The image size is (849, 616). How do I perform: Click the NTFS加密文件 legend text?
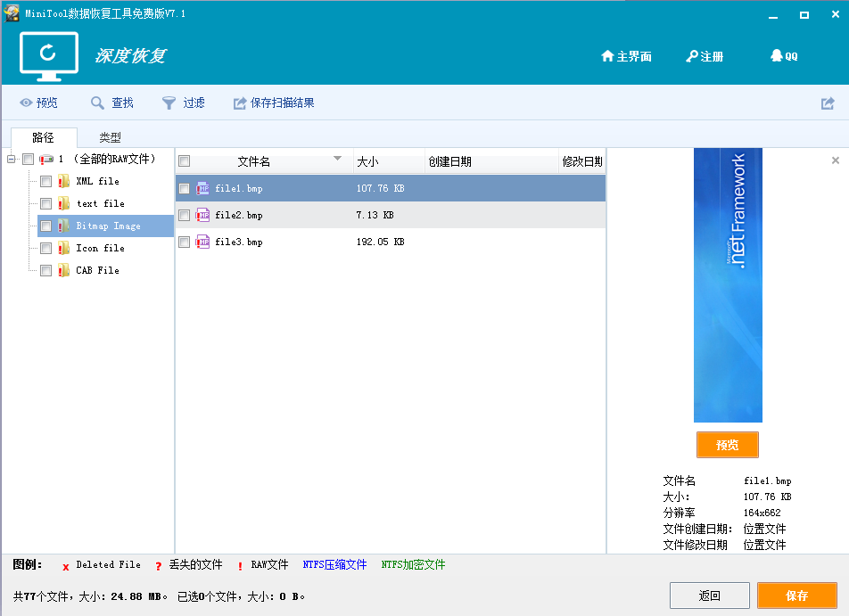pos(413,564)
